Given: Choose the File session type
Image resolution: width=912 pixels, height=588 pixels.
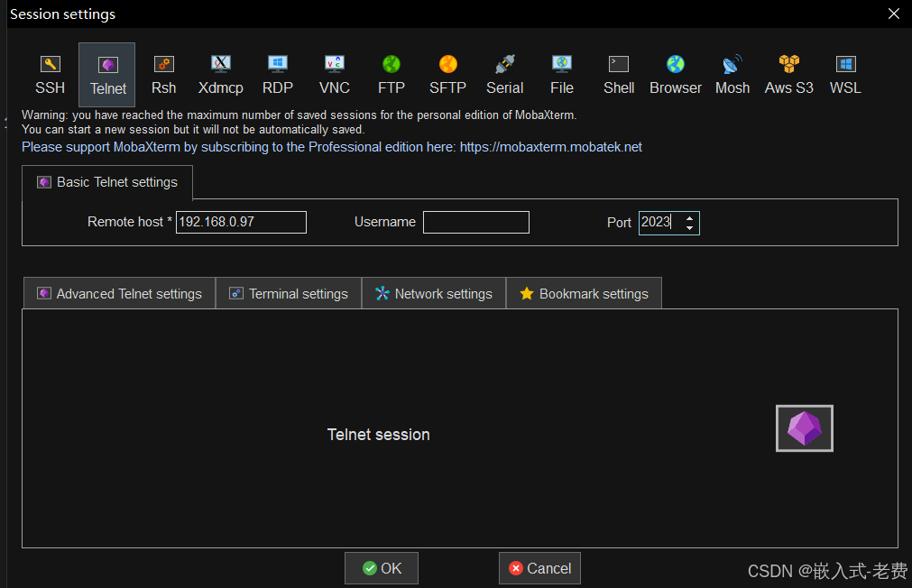Looking at the screenshot, I should (x=562, y=75).
